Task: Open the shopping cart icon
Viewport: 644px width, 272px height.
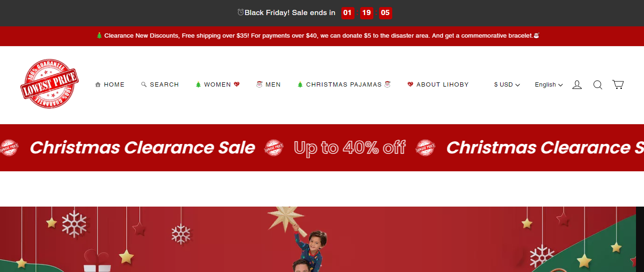Action: (618, 85)
